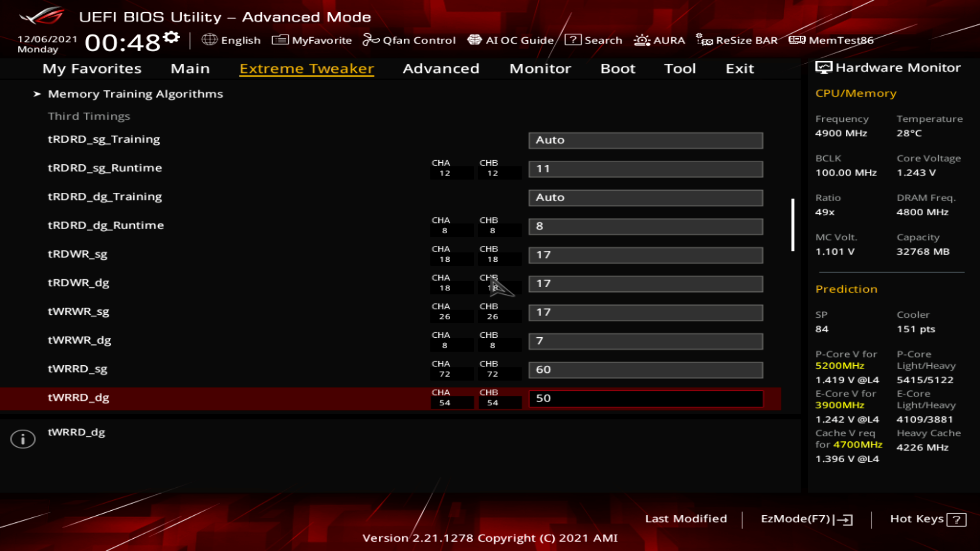
Task: Launch AI OC Guide brain icon
Action: point(474,40)
